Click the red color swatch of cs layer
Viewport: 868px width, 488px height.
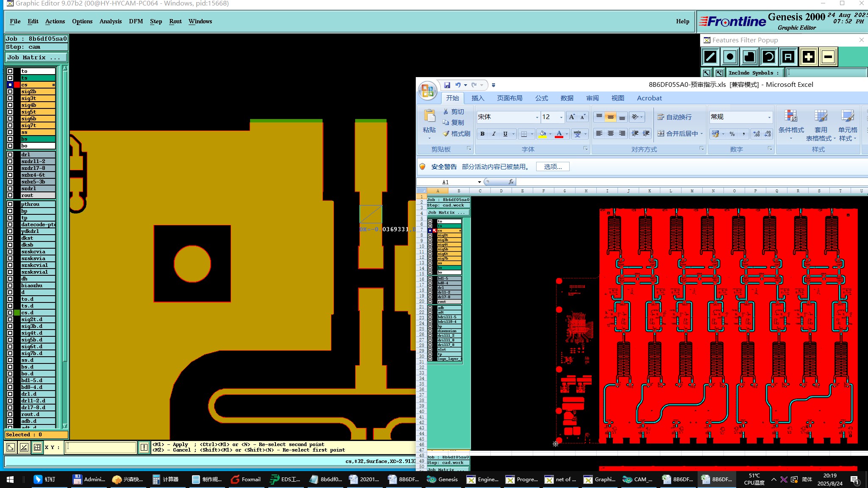17,85
